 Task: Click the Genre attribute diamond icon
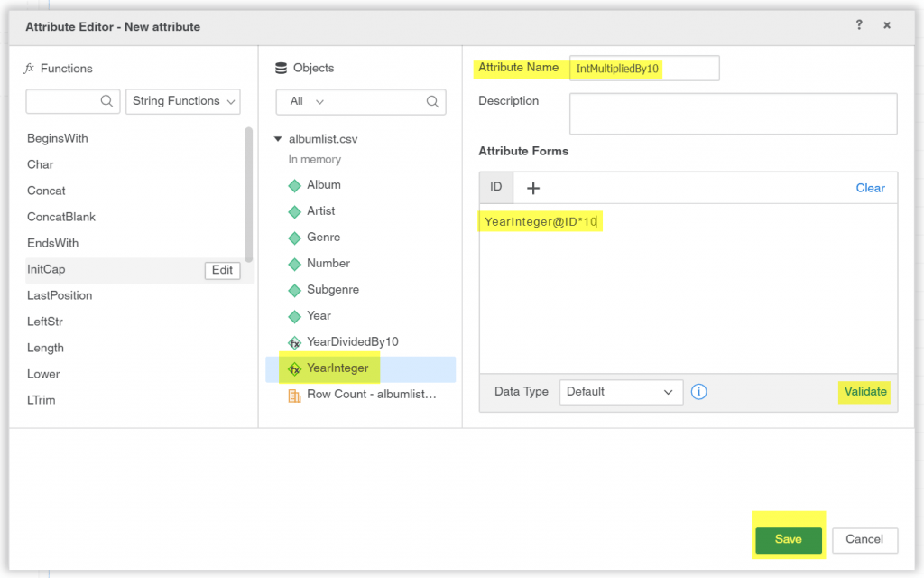(x=295, y=238)
